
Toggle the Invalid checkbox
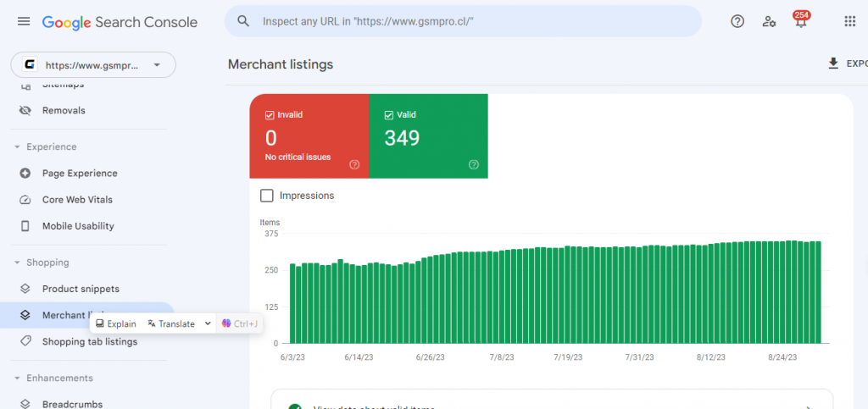point(270,115)
